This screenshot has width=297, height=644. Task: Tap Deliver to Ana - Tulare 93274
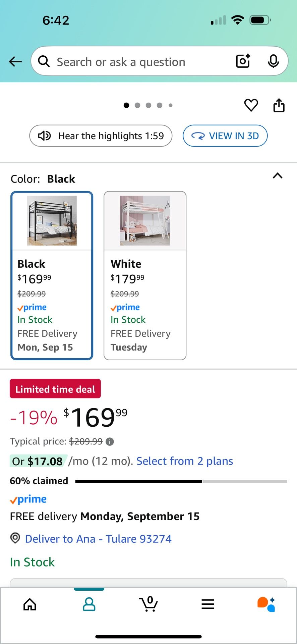point(98,539)
